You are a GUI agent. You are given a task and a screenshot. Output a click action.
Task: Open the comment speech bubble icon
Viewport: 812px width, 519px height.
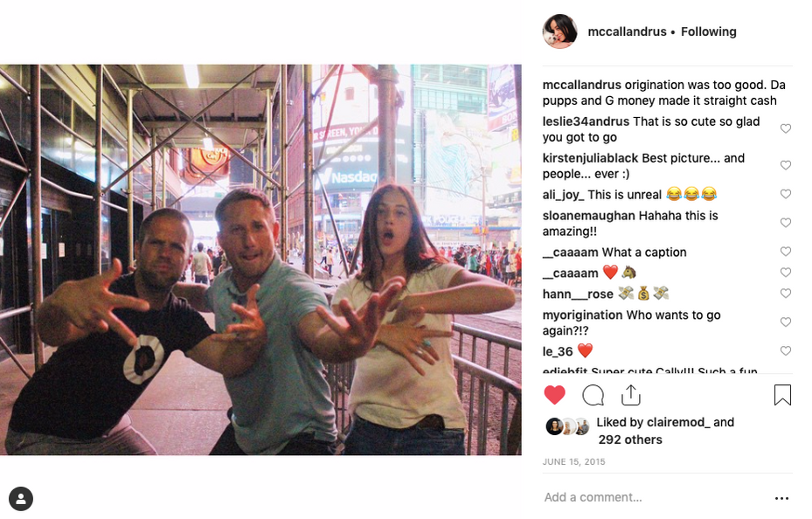593,395
